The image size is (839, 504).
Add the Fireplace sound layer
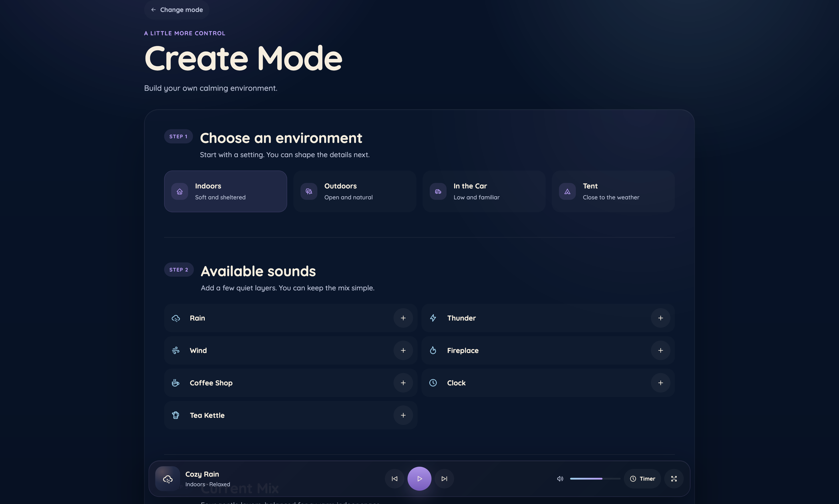coord(660,350)
